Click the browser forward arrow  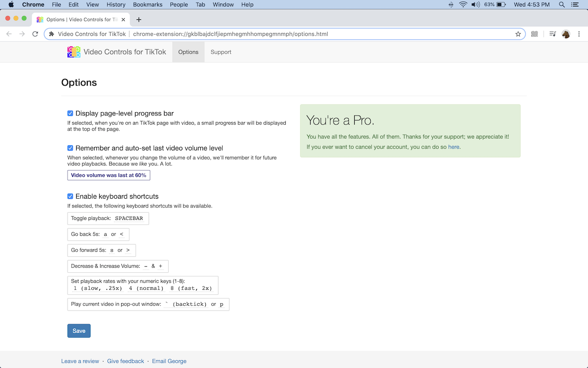[x=22, y=34]
